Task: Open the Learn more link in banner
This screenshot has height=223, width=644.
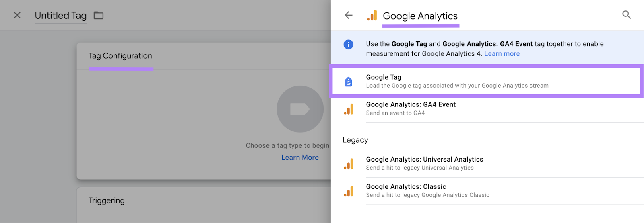Action: [502, 54]
